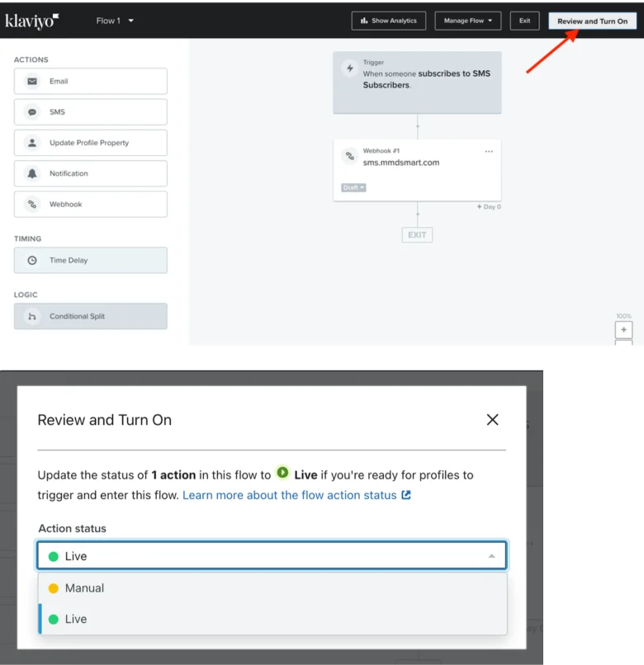This screenshot has height=665, width=644.
Task: Collapse the Action status Live dropdown
Action: (272, 556)
